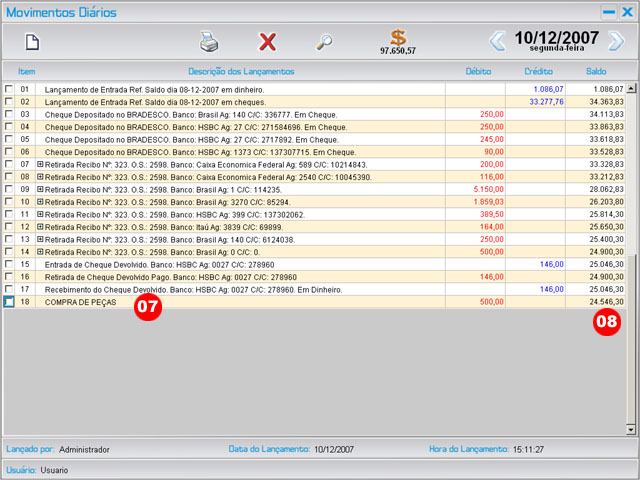Check the checkbox for item 01
The width and height of the screenshot is (640, 480).
click(x=9, y=90)
